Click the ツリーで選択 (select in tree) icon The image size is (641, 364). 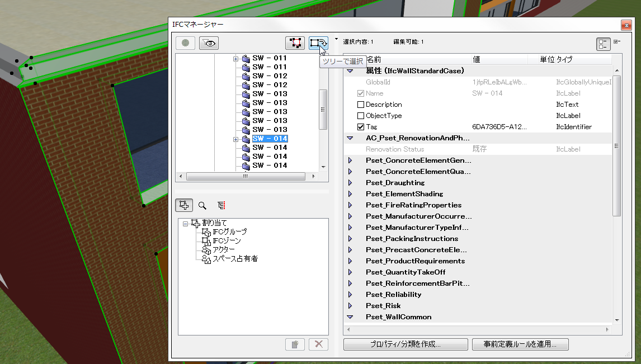318,42
